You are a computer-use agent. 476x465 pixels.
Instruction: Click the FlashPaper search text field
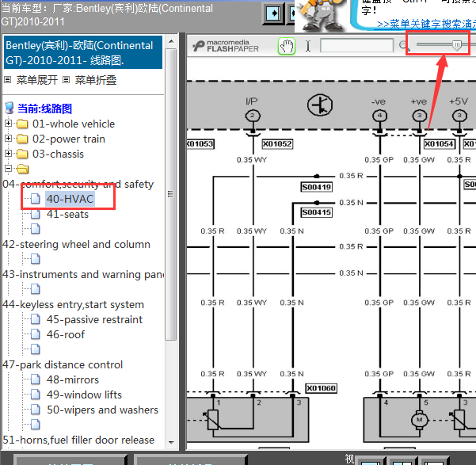tap(356, 46)
